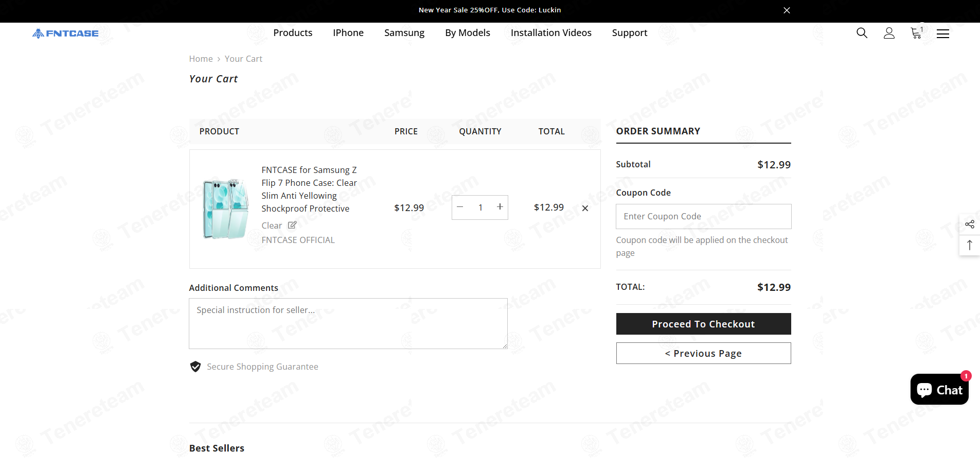Remove the Samsung Z Flip 7 case item
The height and width of the screenshot is (468, 980).
[585, 208]
